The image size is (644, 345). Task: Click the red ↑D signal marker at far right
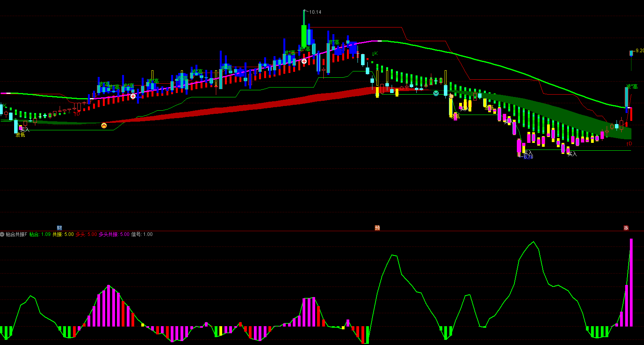[629, 144]
